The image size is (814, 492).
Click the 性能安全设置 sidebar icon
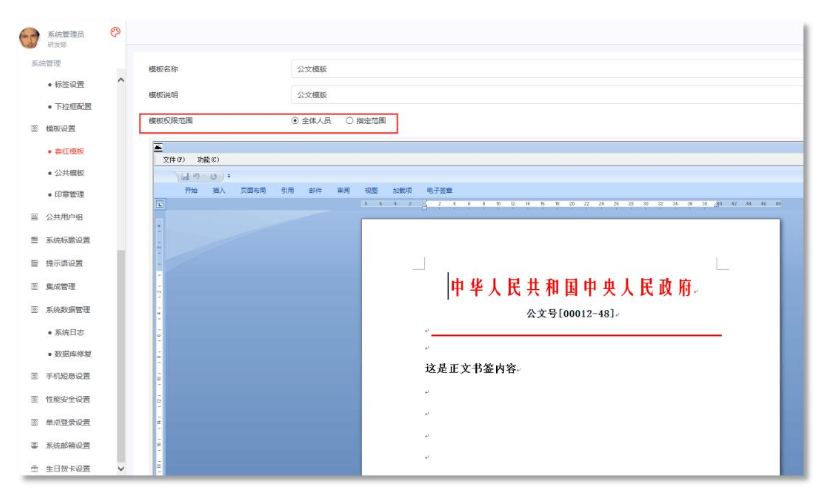click(x=34, y=399)
